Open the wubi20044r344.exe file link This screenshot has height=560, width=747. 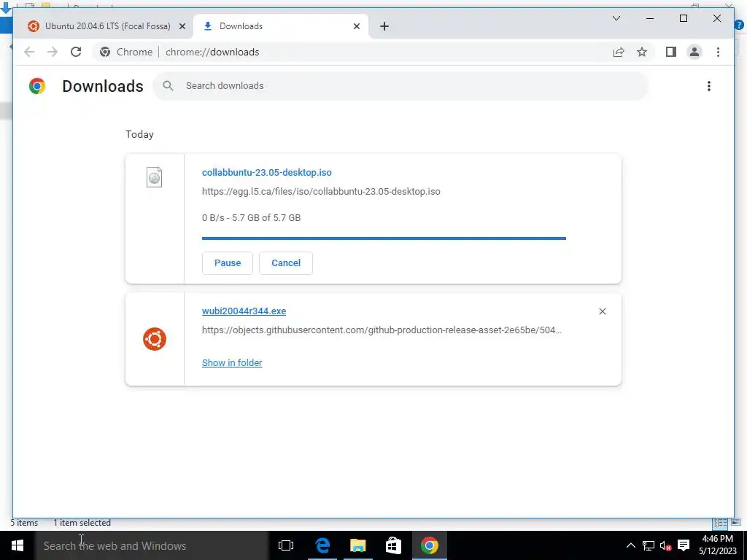pyautogui.click(x=244, y=311)
